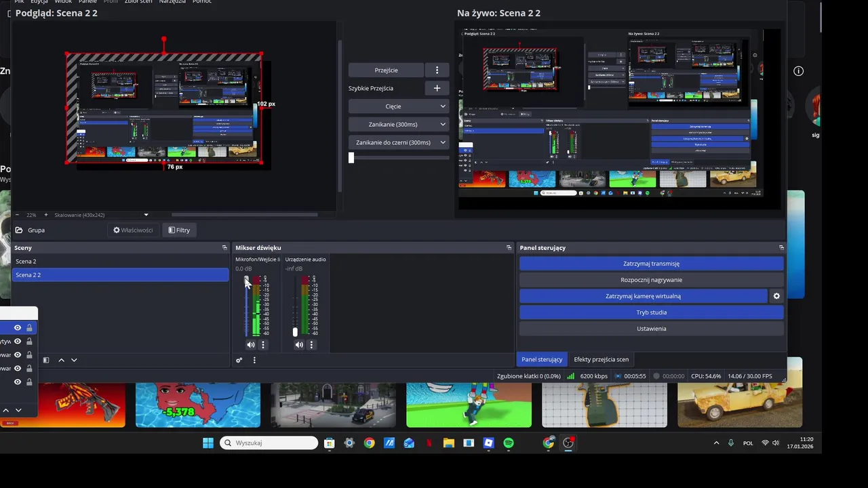Toggle lock on the 'ytyw' source
This screenshot has height=488, width=868.
pyautogui.click(x=29, y=342)
